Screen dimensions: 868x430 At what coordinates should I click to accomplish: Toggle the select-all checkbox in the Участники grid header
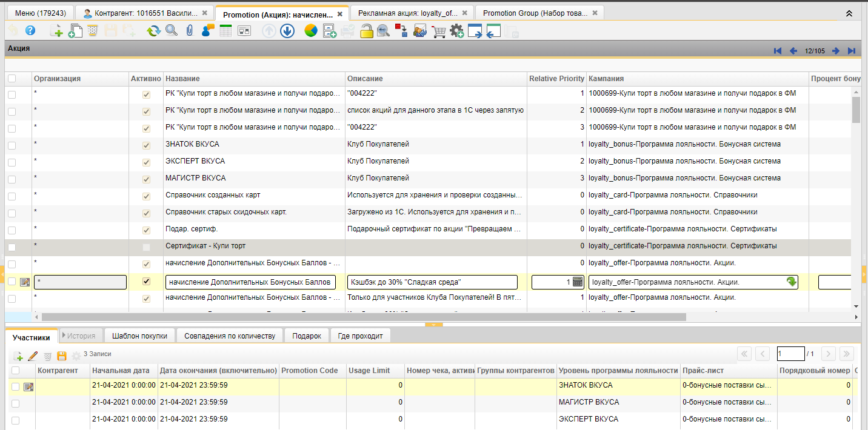(16, 371)
